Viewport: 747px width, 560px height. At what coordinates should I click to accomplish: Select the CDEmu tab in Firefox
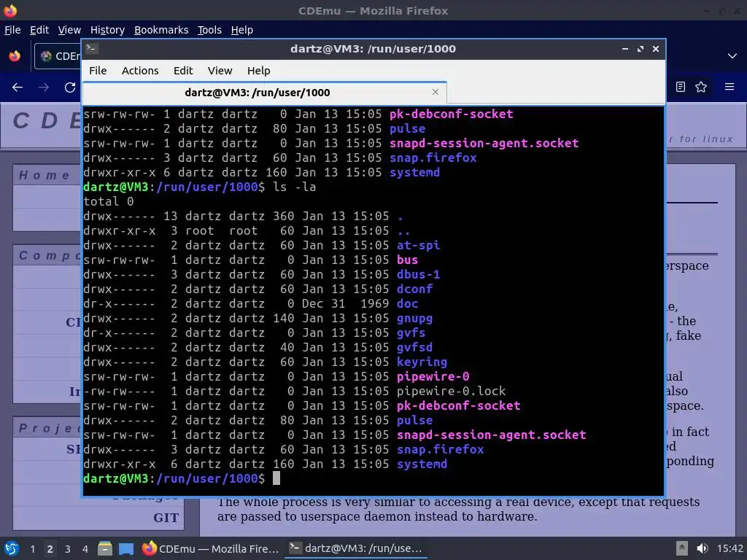[59, 56]
